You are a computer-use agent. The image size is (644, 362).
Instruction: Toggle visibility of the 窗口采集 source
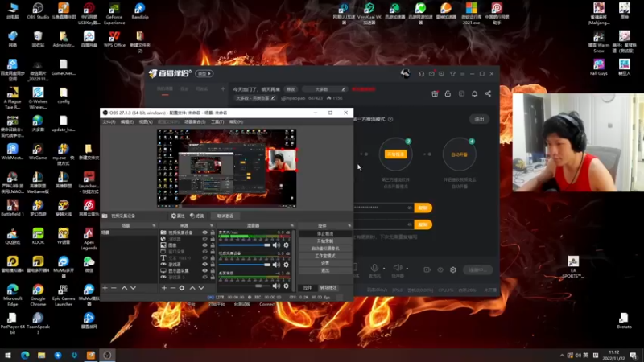(x=204, y=252)
